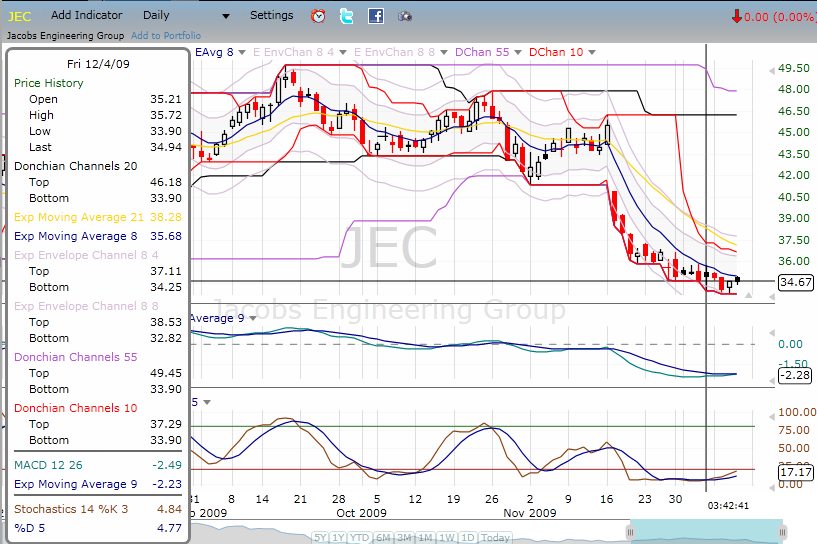Click the Price History heading
817x544 pixels.
coord(48,83)
